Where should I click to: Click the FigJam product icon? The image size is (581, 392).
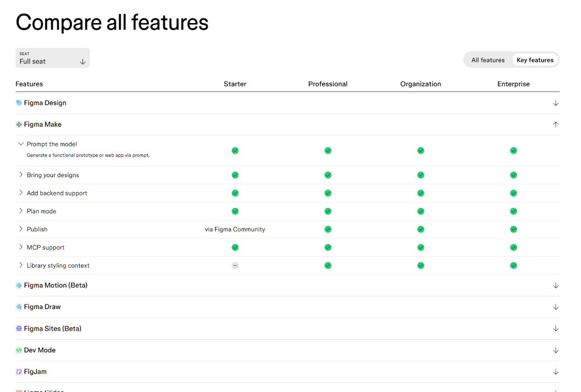point(19,372)
